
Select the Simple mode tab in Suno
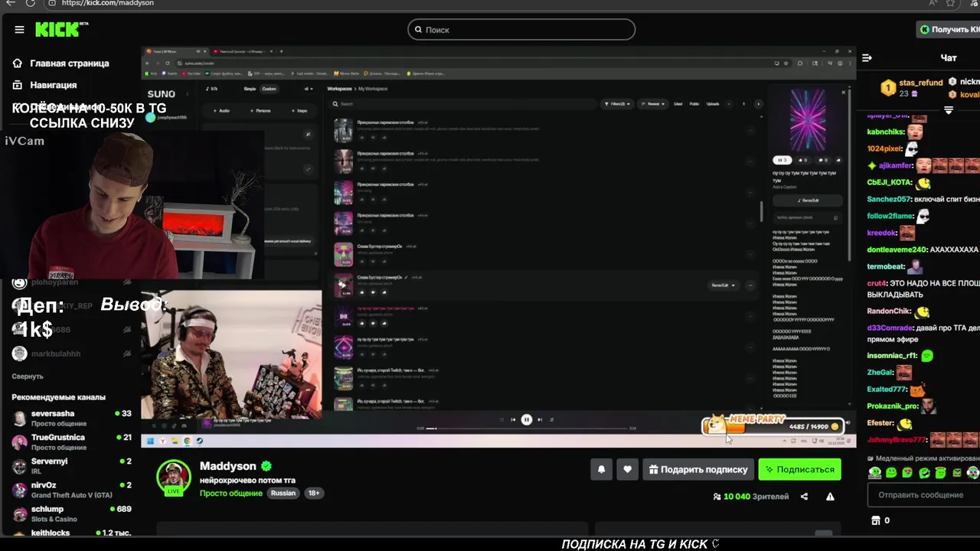coord(250,89)
